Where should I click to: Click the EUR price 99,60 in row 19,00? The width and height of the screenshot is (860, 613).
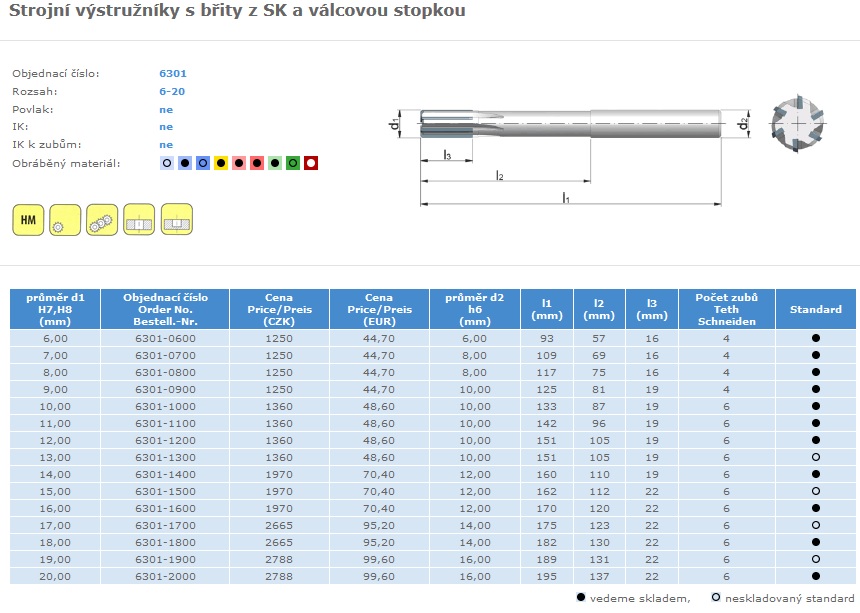click(379, 559)
